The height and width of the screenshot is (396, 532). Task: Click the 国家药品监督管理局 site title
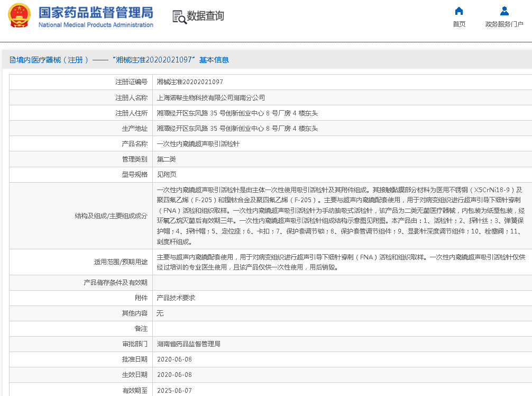96,12
